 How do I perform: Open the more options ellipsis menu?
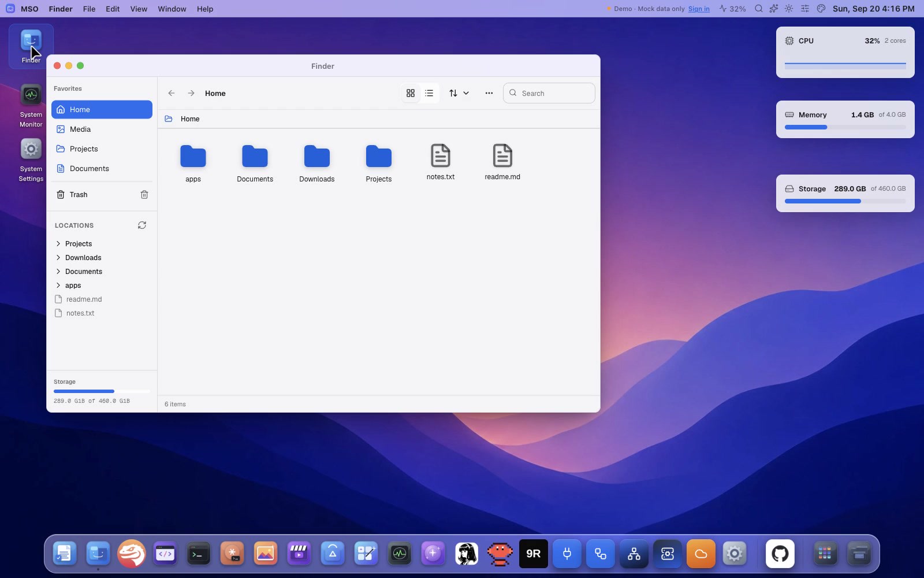coord(489,93)
